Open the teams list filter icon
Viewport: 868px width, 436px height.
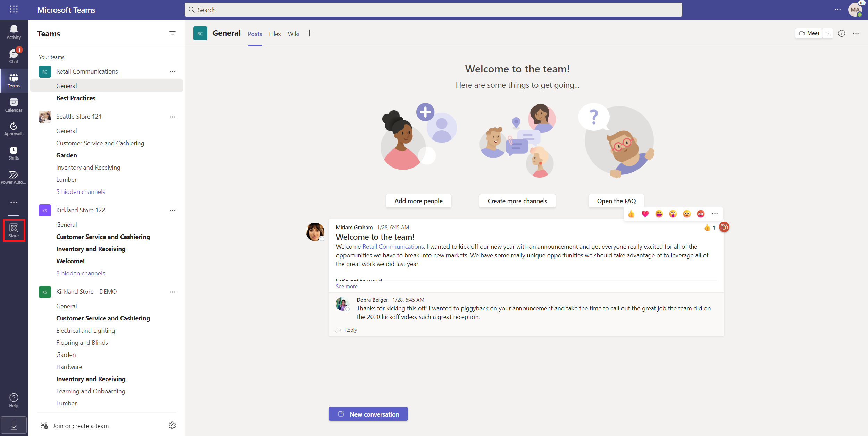173,33
